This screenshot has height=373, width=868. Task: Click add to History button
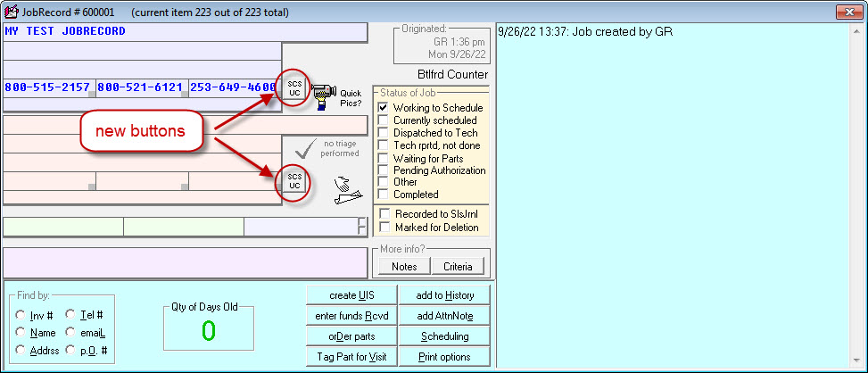(444, 295)
